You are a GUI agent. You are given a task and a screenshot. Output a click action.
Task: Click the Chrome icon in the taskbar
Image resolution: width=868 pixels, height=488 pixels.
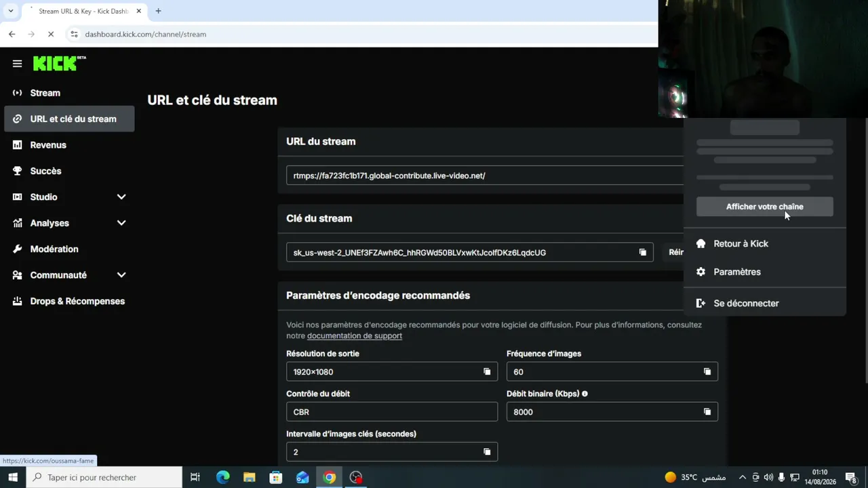[329, 477]
